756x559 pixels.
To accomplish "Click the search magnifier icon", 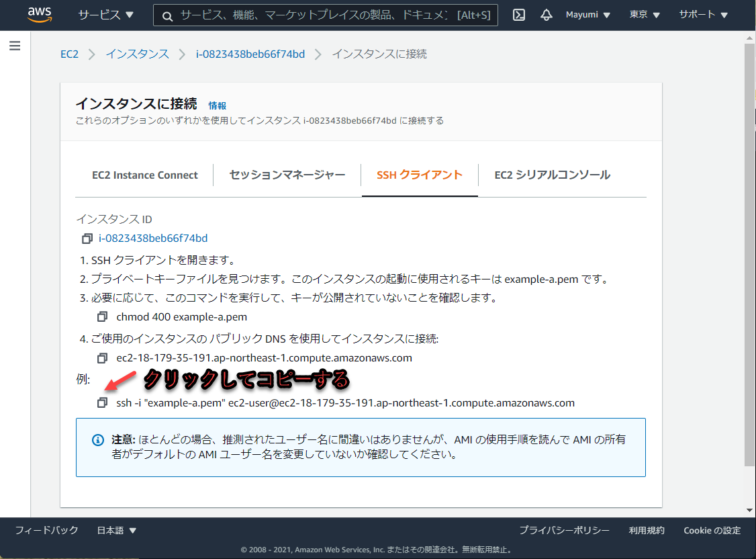I will 167,16.
